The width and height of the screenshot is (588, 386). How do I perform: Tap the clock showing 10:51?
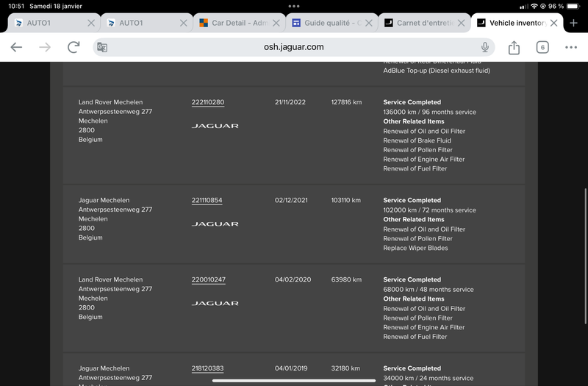tap(15, 6)
